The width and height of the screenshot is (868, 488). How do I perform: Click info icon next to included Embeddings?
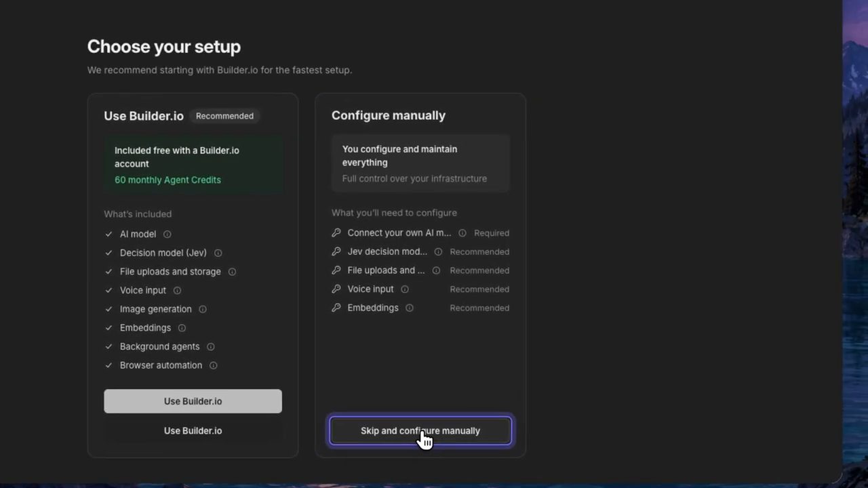coord(182,328)
